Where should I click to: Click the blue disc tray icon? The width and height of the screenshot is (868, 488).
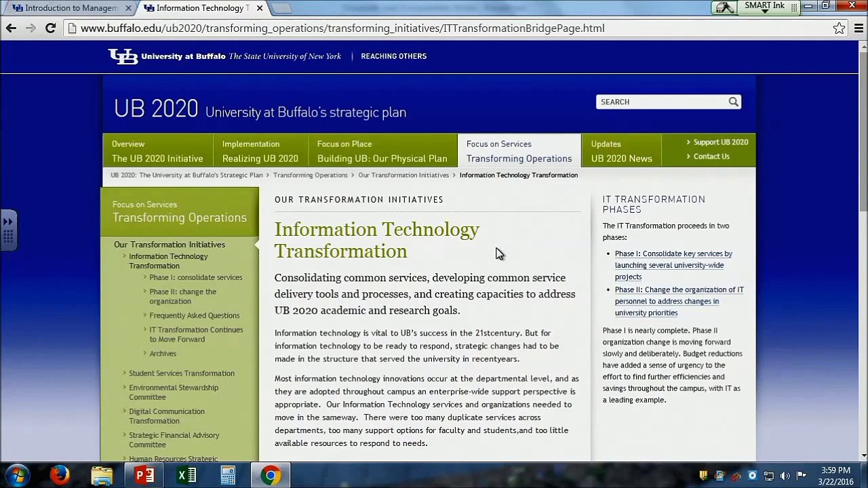click(x=753, y=476)
